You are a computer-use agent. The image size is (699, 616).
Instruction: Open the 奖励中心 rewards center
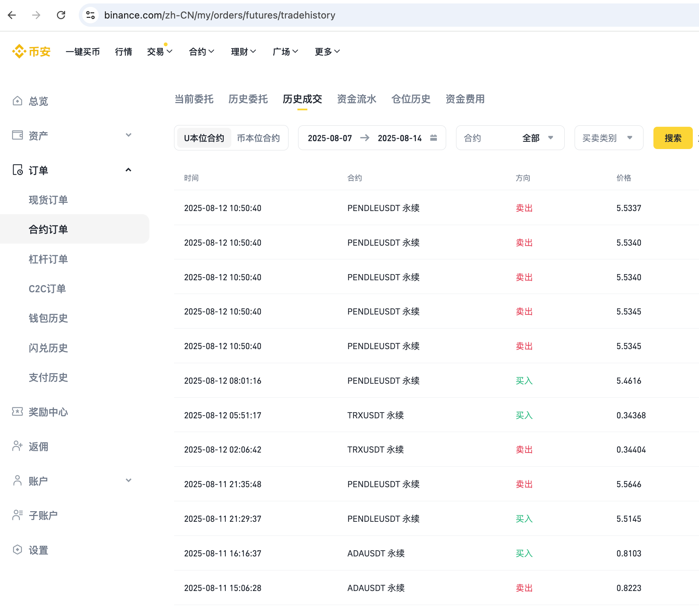click(x=48, y=412)
